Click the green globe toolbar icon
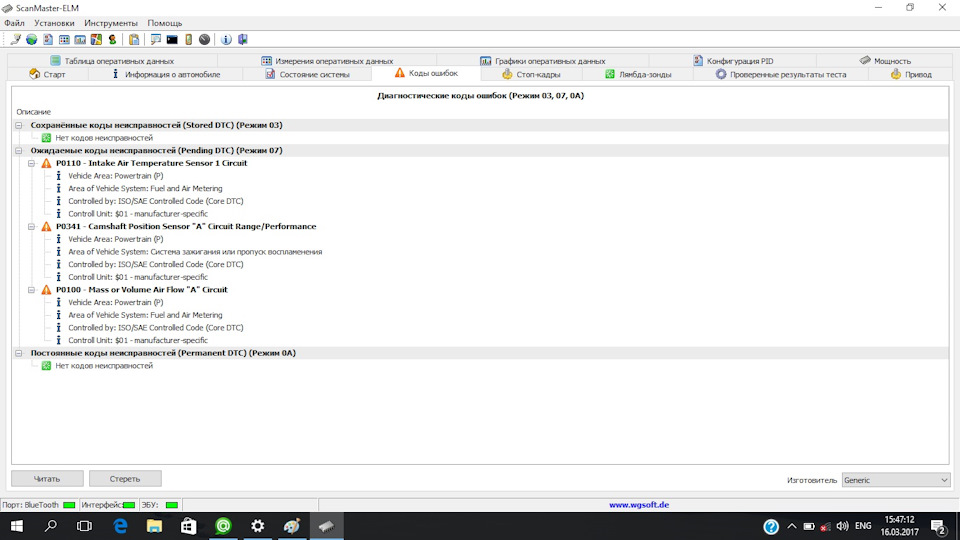The height and width of the screenshot is (540, 960). (31, 40)
